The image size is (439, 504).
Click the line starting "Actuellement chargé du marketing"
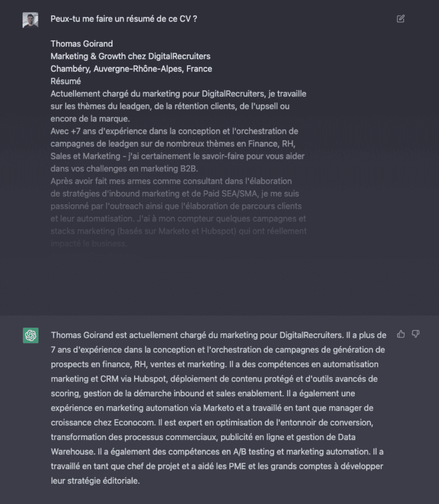tap(178, 94)
